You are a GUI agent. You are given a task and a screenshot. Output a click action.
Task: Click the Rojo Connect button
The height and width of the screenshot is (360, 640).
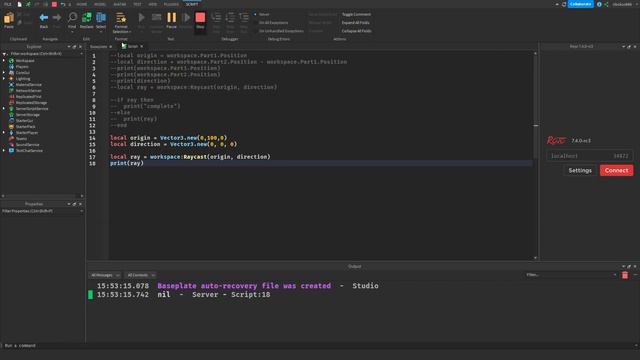pyautogui.click(x=616, y=170)
